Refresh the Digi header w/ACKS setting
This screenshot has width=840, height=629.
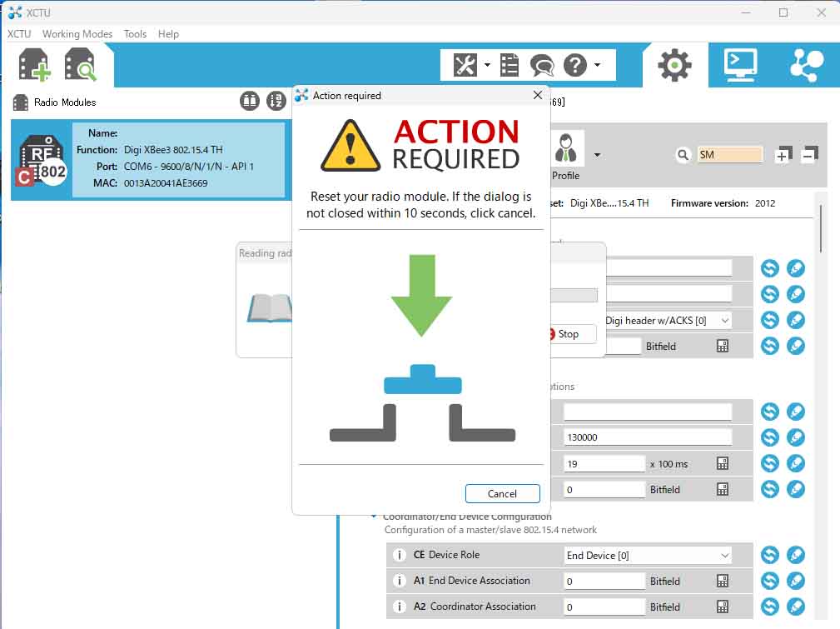(x=770, y=320)
